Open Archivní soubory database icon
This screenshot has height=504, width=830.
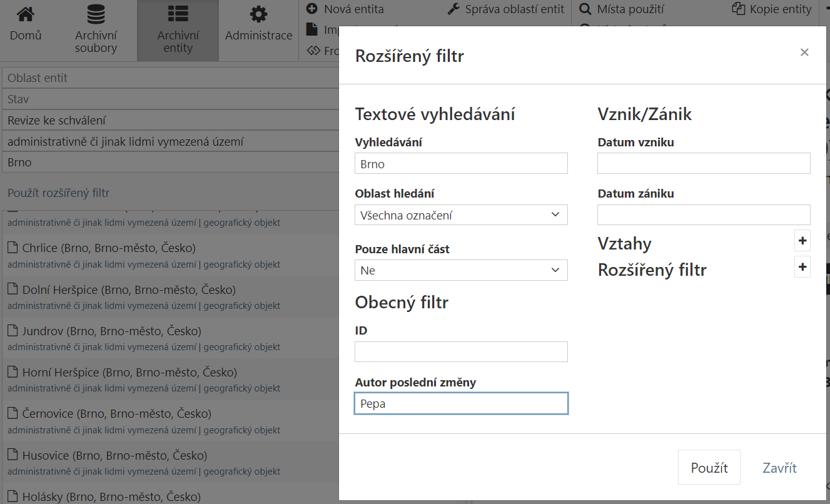click(96, 14)
